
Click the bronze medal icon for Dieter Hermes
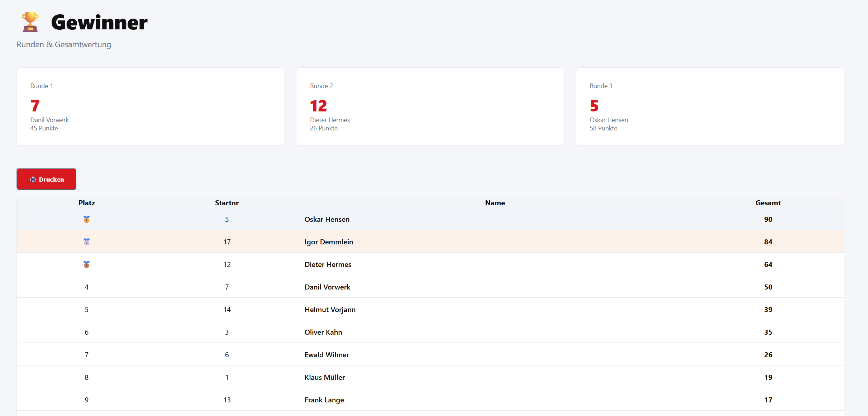86,264
